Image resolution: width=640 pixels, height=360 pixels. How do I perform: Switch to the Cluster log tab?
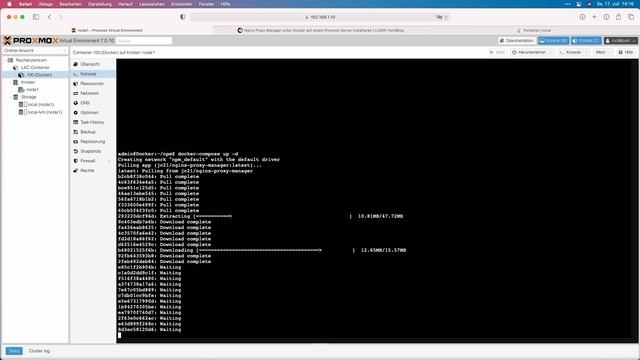pyautogui.click(x=39, y=351)
